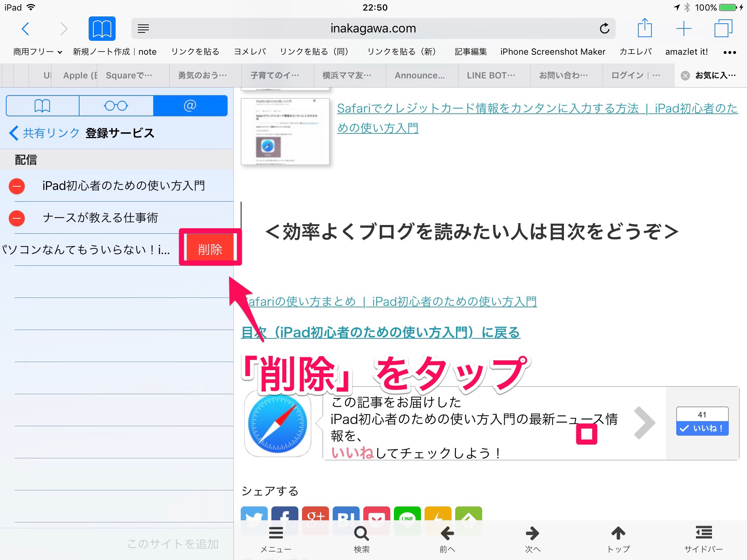Viewport: 747px width, 560px height.
Task: Tap the forward navigation arrow
Action: pos(64,28)
